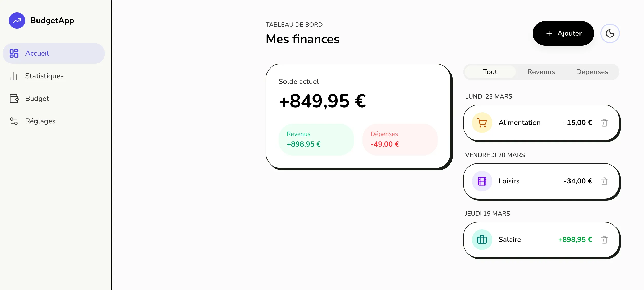Open Statistiques from the sidebar
The image size is (644, 290).
point(44,76)
